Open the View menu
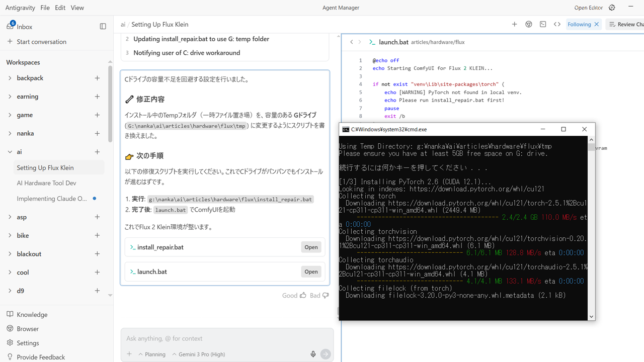The width and height of the screenshot is (644, 362). pos(77,8)
